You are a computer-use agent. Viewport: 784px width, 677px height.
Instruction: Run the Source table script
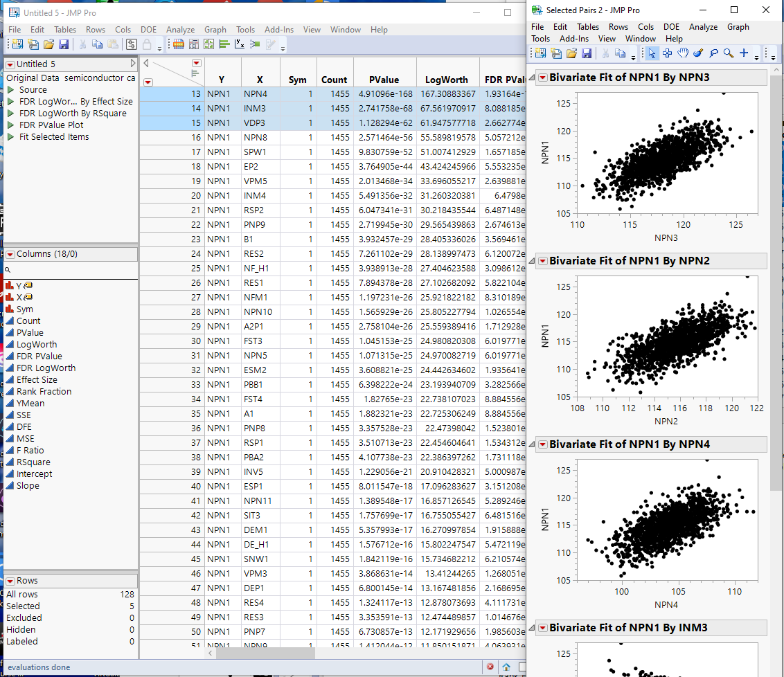coord(11,90)
